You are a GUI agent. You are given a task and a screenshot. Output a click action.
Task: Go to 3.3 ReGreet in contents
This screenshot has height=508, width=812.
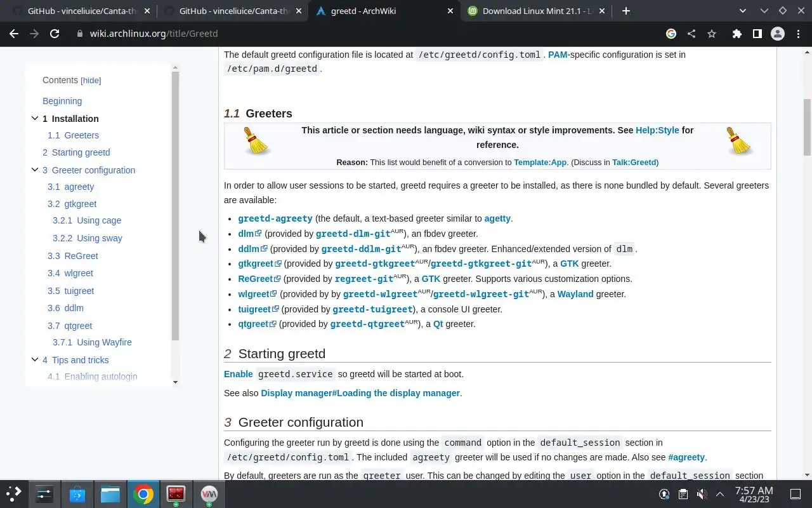pos(73,256)
